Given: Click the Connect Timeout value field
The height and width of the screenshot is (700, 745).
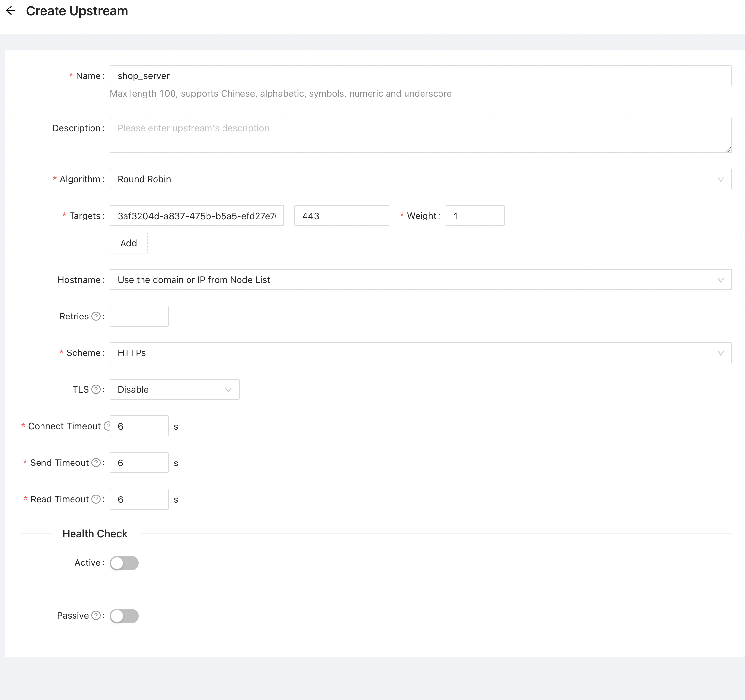Looking at the screenshot, I should coord(139,426).
